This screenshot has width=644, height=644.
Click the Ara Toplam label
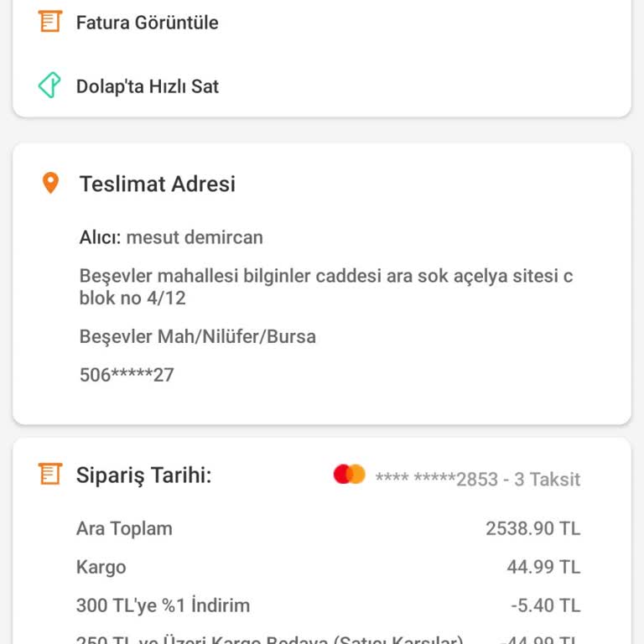click(x=124, y=528)
